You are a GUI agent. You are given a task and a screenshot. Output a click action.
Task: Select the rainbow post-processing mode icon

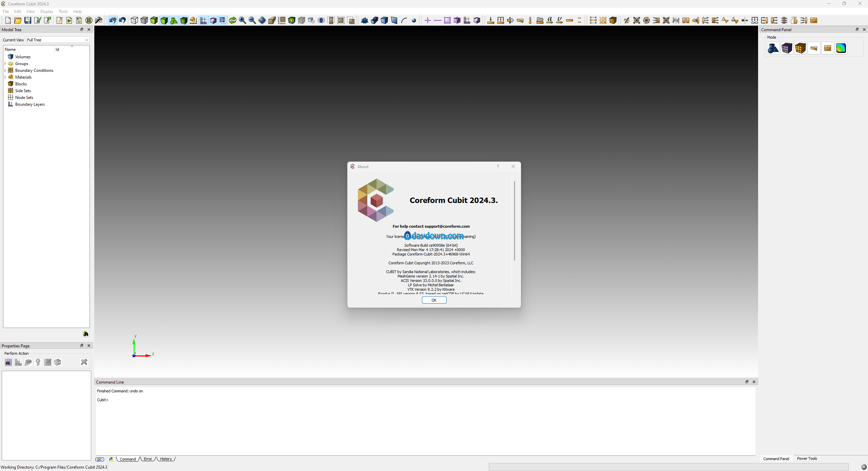(x=841, y=48)
